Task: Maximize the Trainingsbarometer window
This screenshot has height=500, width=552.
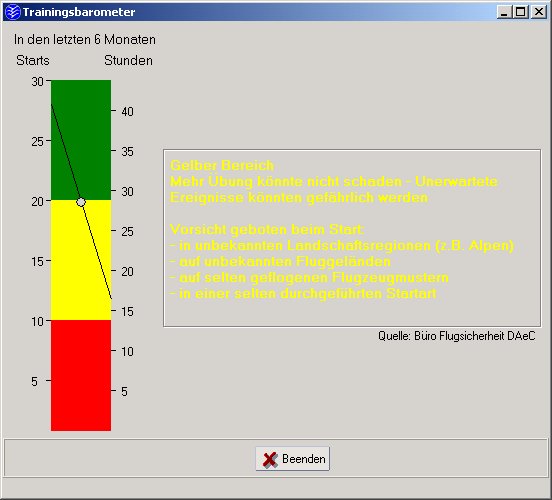Action: click(x=520, y=12)
